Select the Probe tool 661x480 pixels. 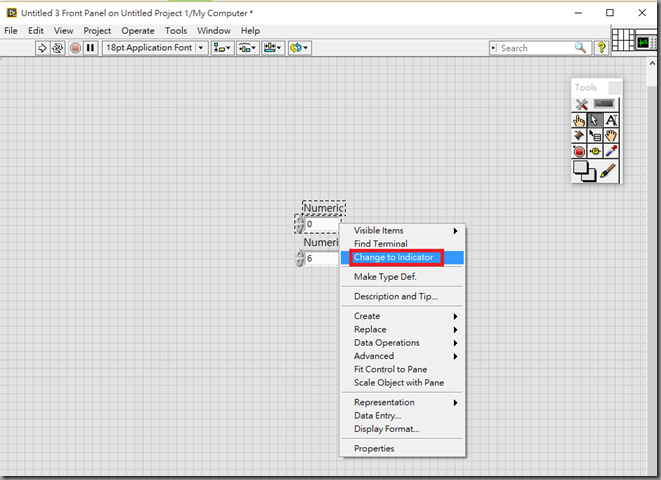594,151
